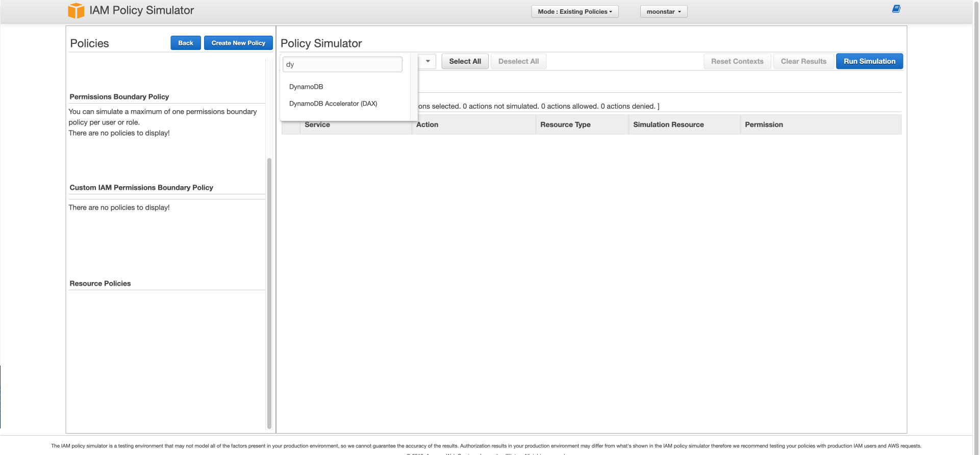Click the Select All button
Image resolution: width=980 pixels, height=455 pixels.
click(465, 61)
